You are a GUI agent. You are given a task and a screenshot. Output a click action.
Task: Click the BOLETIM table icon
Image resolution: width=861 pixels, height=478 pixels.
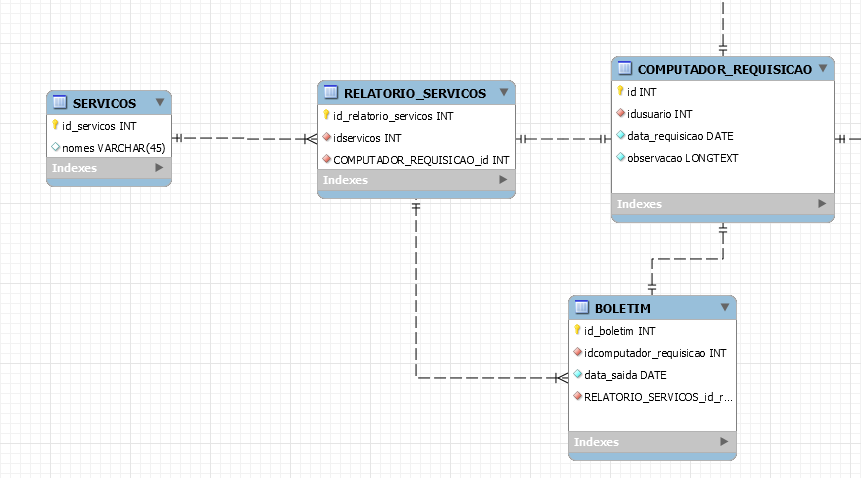(582, 307)
